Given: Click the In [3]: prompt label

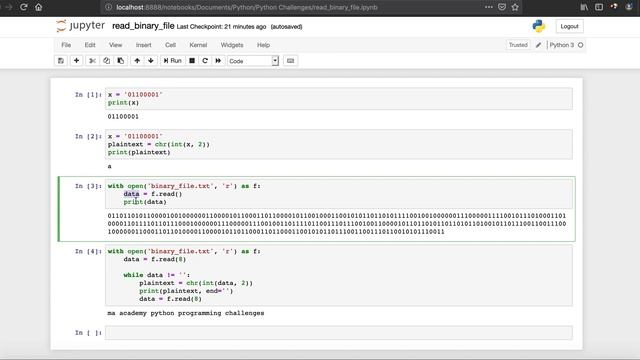Looking at the screenshot, I should coord(88,186).
